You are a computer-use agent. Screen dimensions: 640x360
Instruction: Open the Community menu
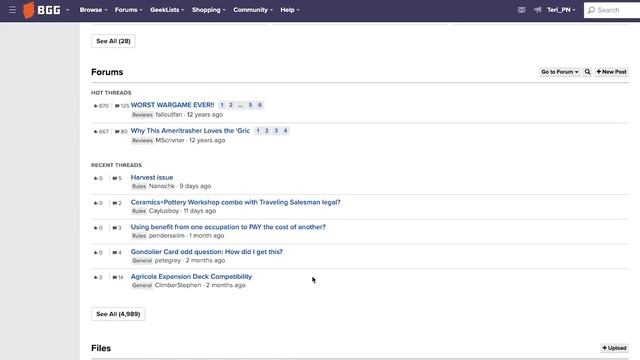point(253,10)
